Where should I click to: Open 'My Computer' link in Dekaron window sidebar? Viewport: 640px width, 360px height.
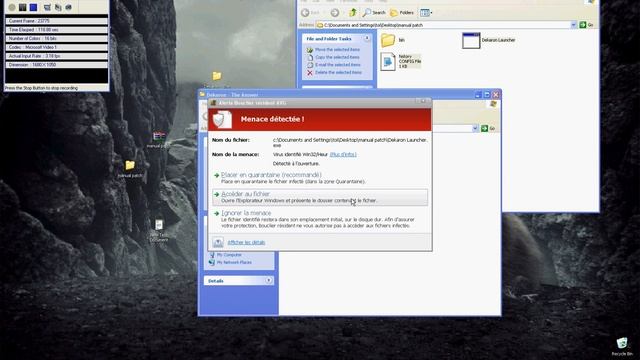(229, 255)
